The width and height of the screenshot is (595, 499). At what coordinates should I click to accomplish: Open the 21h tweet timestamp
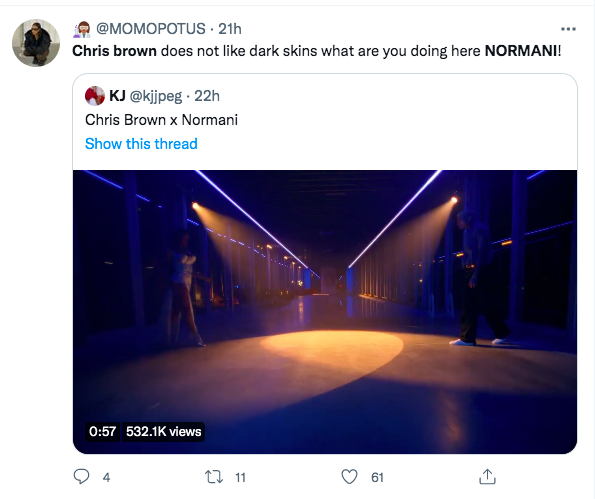click(230, 29)
